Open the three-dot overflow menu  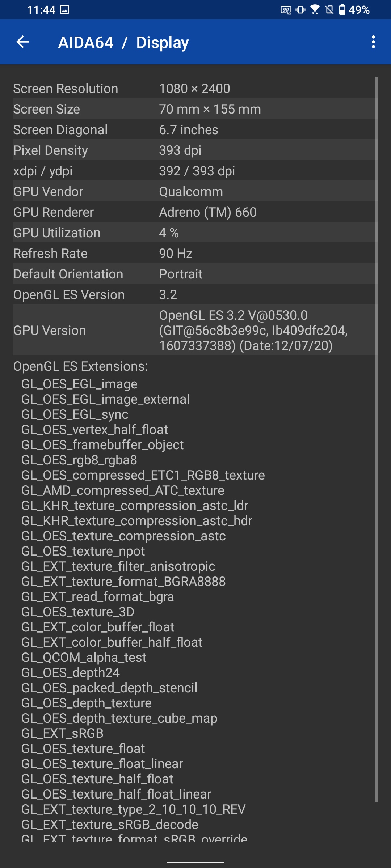pos(373,42)
